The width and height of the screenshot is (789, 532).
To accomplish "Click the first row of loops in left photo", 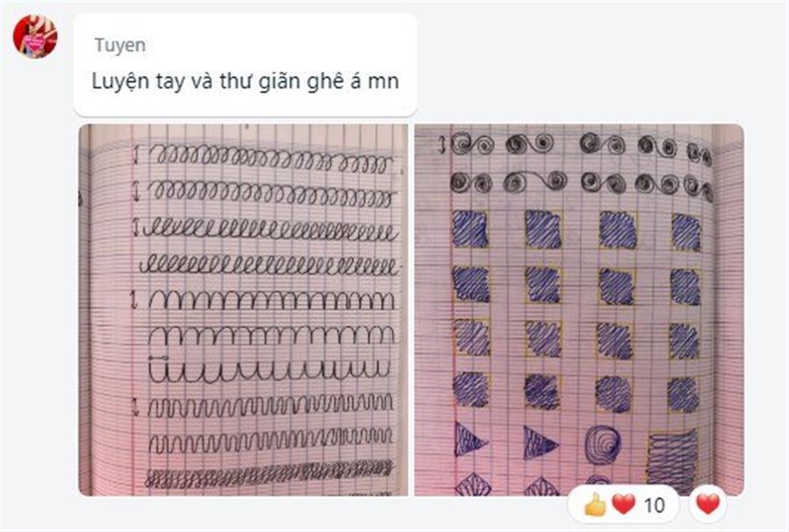I will coord(271,158).
